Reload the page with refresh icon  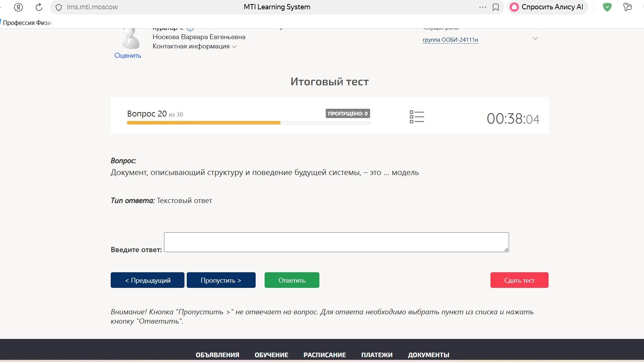point(39,7)
